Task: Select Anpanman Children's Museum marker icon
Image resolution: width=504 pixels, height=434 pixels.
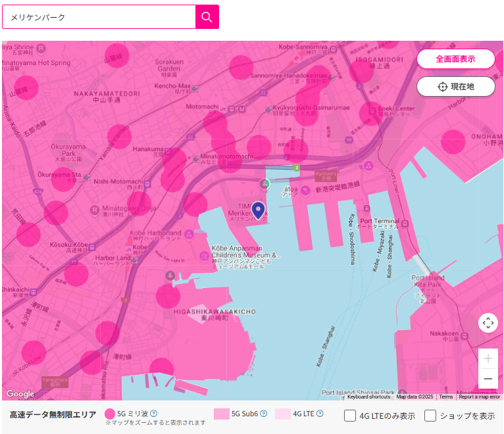Action: tap(204, 256)
